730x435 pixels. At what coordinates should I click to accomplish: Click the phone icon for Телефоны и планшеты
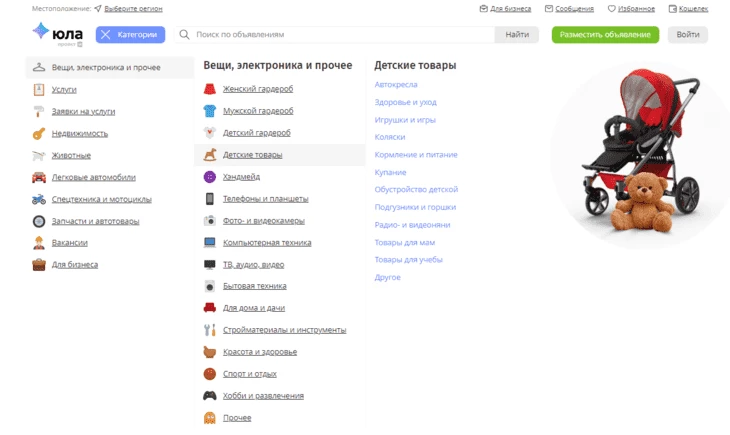pos(210,199)
